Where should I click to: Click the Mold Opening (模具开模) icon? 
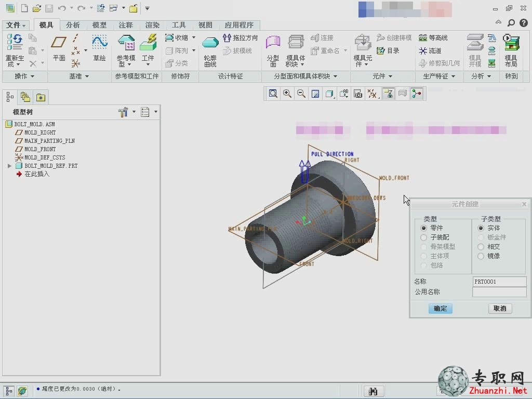[475, 43]
